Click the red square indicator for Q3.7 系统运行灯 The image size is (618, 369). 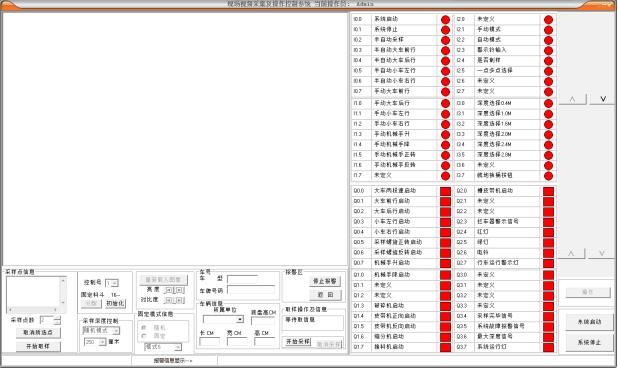tap(548, 347)
